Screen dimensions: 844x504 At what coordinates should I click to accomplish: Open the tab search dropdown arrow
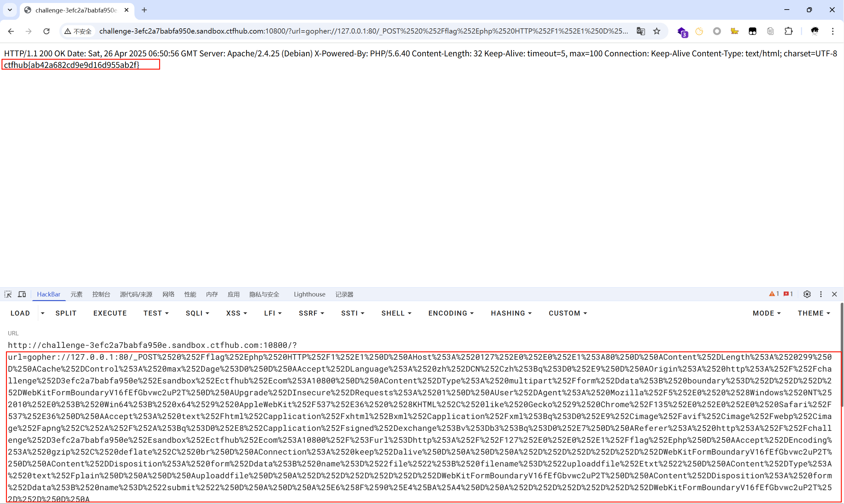pyautogui.click(x=10, y=10)
